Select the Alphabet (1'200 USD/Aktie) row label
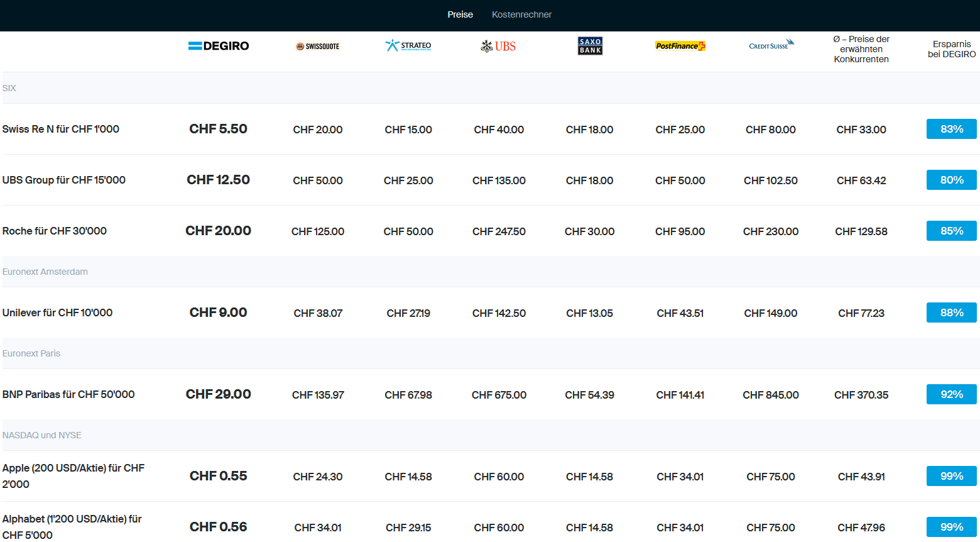This screenshot has width=980, height=542. (x=72, y=527)
